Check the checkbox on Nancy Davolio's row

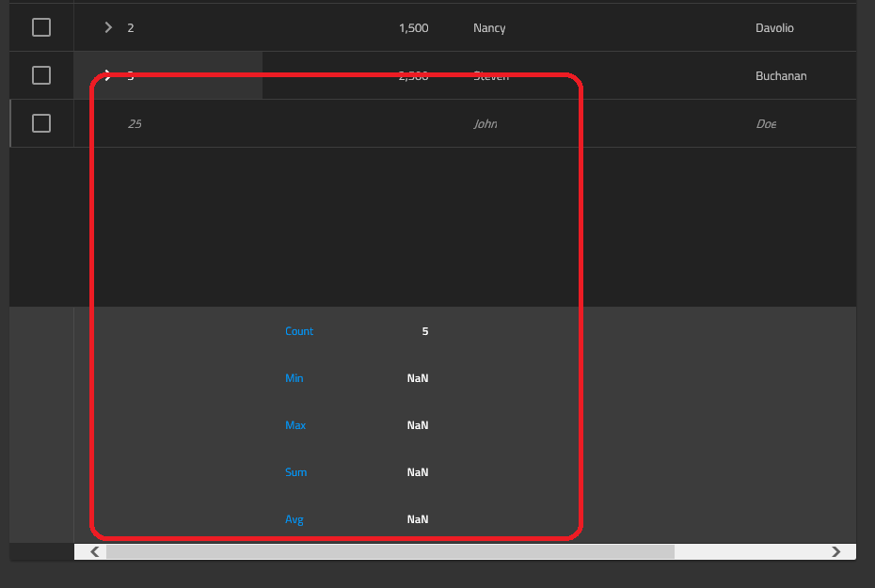pyautogui.click(x=40, y=27)
